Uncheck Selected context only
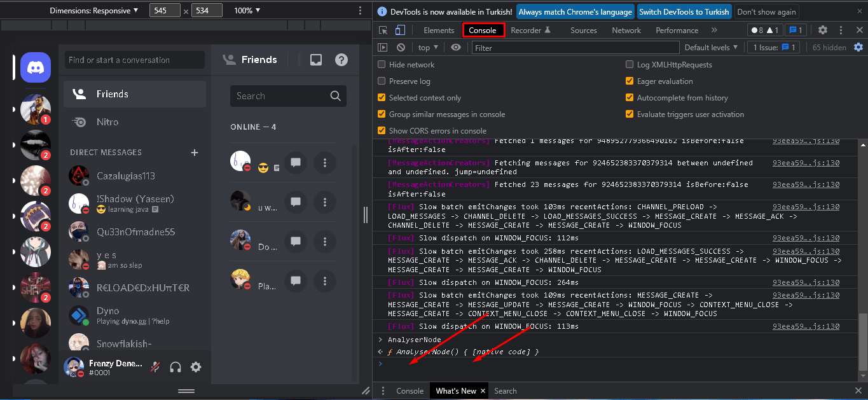Image resolution: width=868 pixels, height=400 pixels. pyautogui.click(x=382, y=98)
